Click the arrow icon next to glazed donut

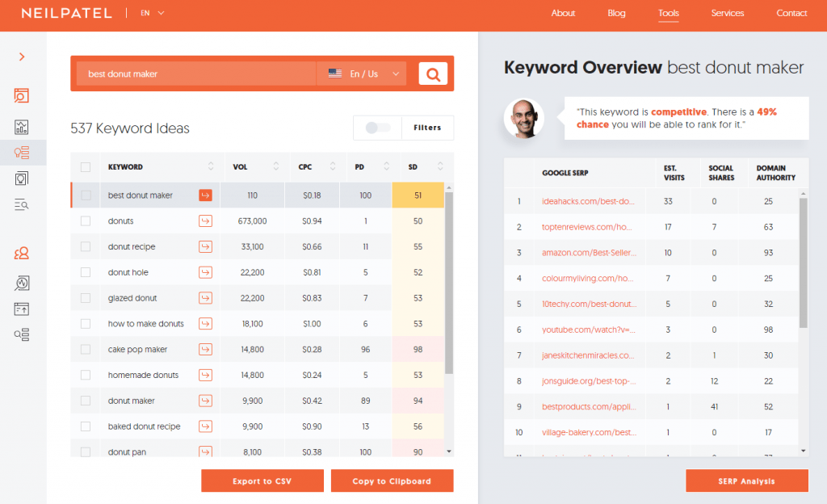(x=205, y=298)
